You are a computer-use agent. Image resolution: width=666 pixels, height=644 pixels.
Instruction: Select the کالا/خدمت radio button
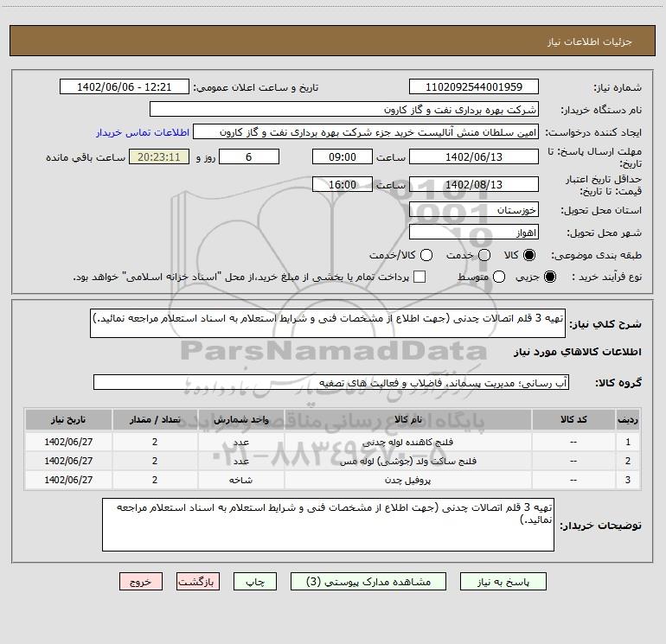coord(426,255)
